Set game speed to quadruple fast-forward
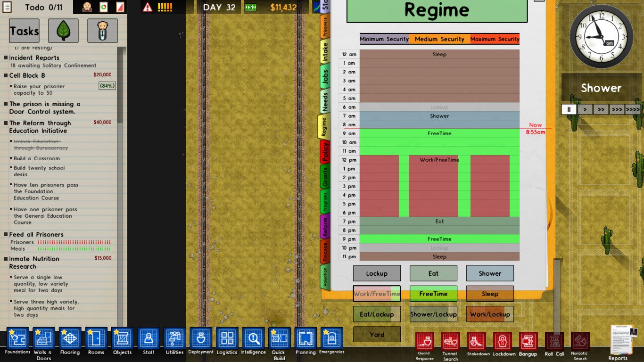 point(633,109)
